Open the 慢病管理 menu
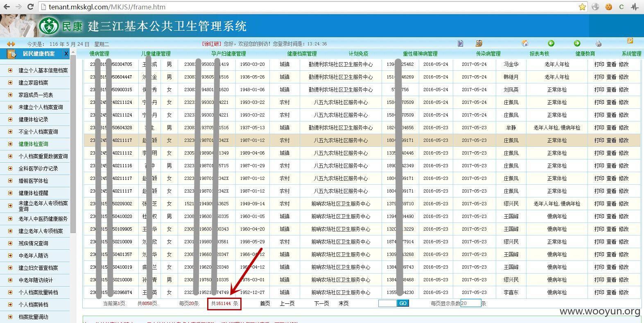This screenshot has width=644, height=323. click(99, 54)
